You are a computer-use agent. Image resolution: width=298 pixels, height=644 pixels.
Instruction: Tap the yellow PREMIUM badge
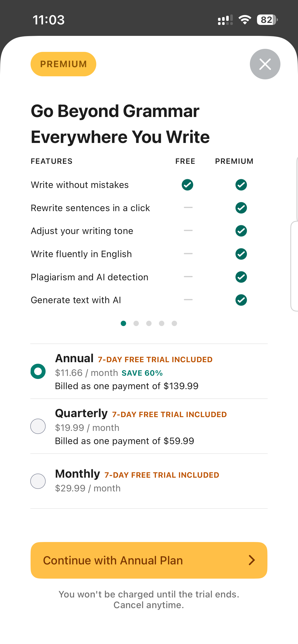(63, 64)
